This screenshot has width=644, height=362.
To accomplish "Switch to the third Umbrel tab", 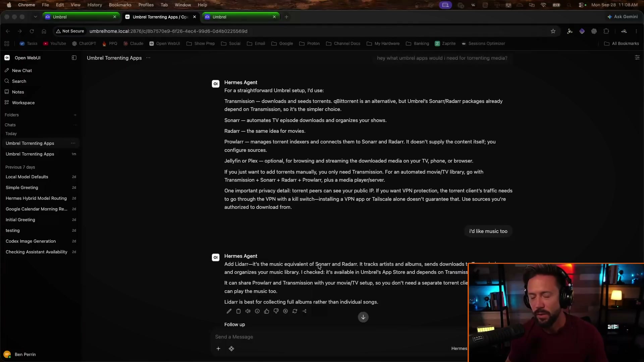I will (240, 17).
